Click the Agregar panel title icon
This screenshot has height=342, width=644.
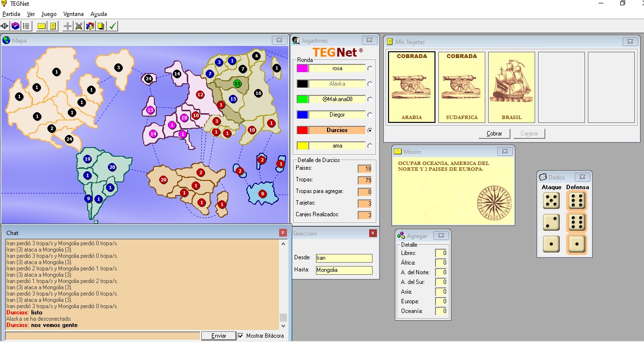pos(401,236)
